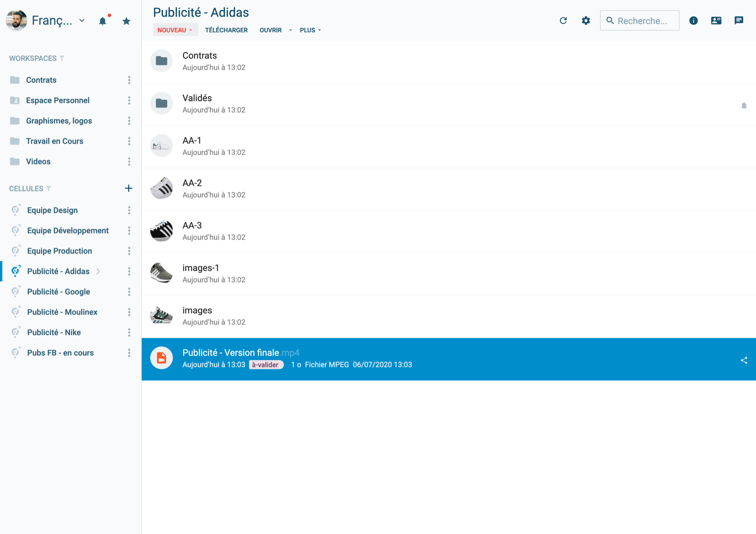Click the refresh icon in the header
The image size is (756, 534).
click(563, 20)
